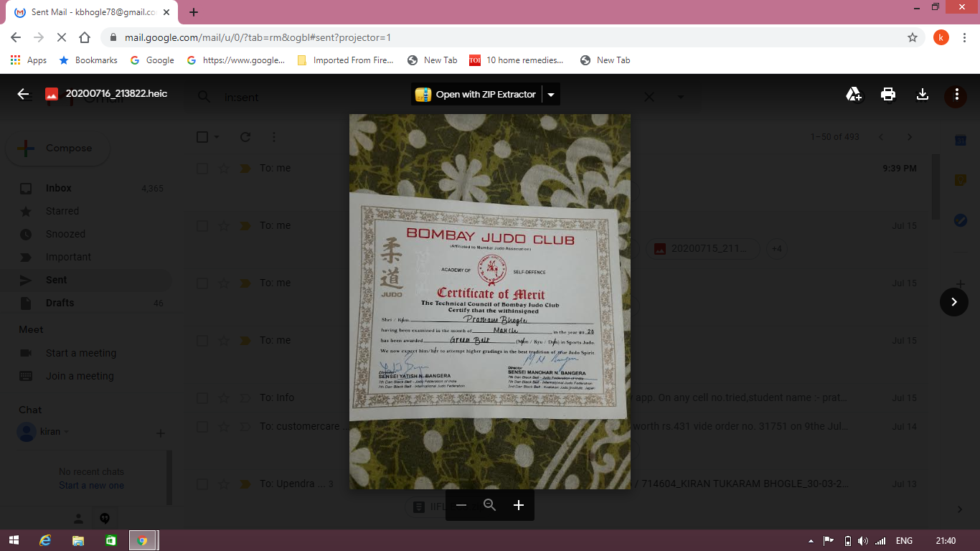Click the previewed judo certificate image
This screenshot has width=980, height=551.
coord(490,301)
